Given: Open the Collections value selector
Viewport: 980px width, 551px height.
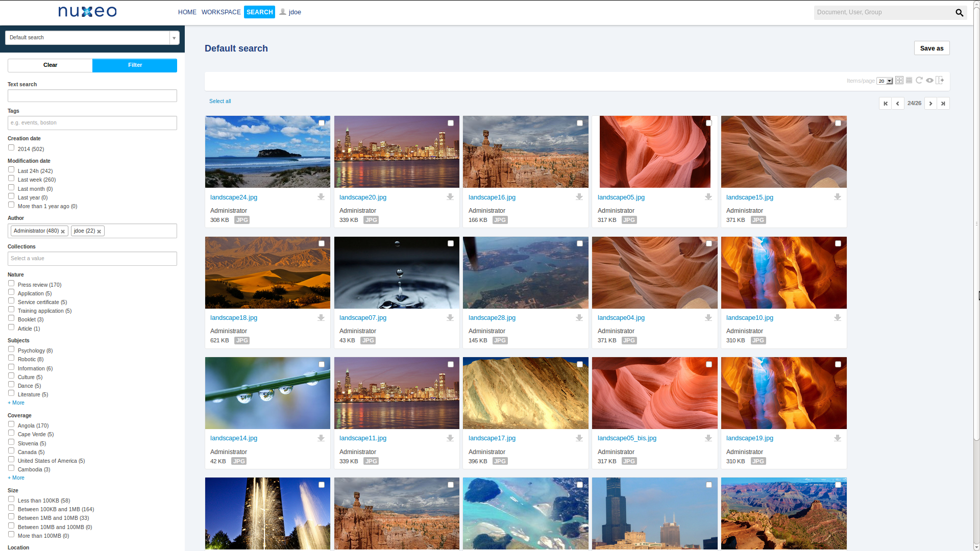Looking at the screenshot, I should point(92,259).
